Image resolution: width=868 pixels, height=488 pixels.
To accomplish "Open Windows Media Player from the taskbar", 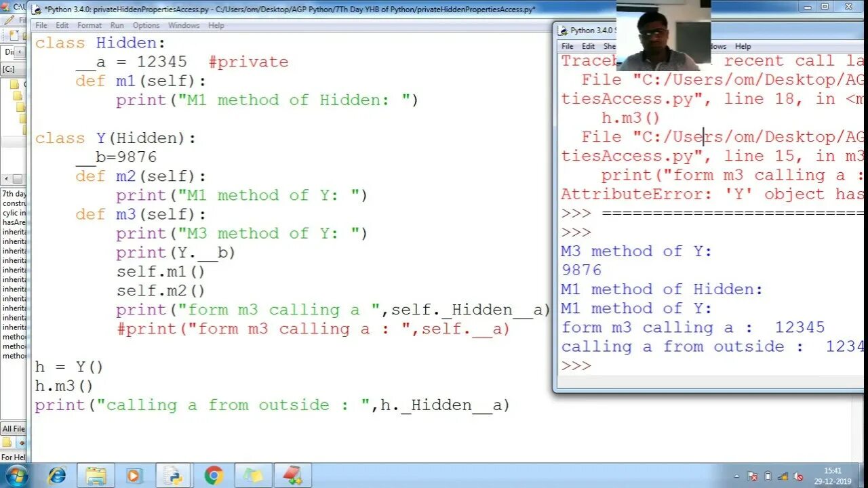I will pyautogui.click(x=134, y=474).
